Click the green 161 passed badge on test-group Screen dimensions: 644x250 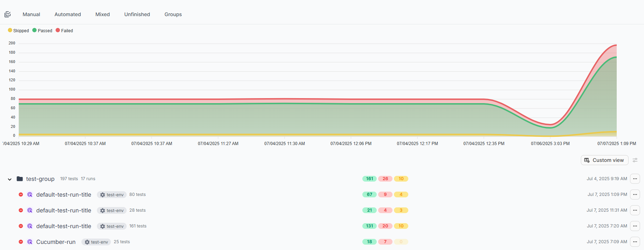(369, 179)
